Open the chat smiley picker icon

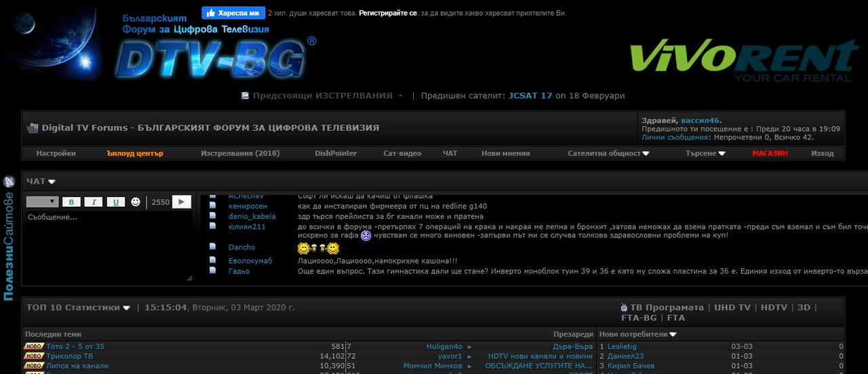pyautogui.click(x=136, y=202)
